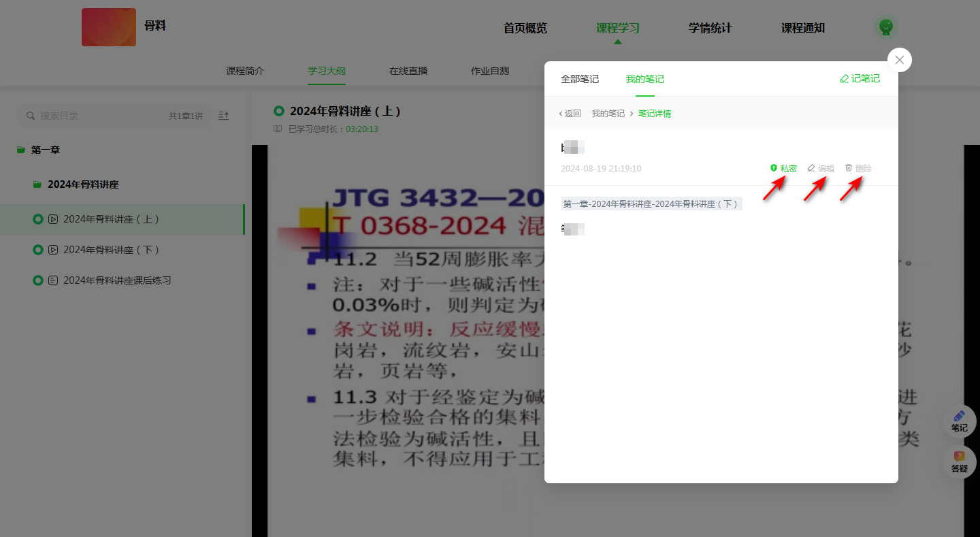Close the notes popup with X button
The image size is (980, 537).
point(899,60)
